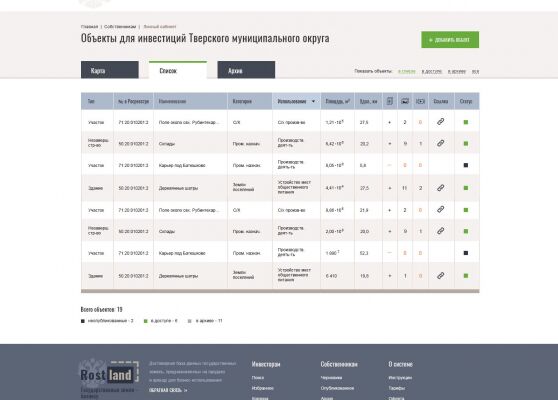Click green status square in row with distance 21,9
Image resolution: width=558 pixels, height=400 pixels.
click(466, 210)
